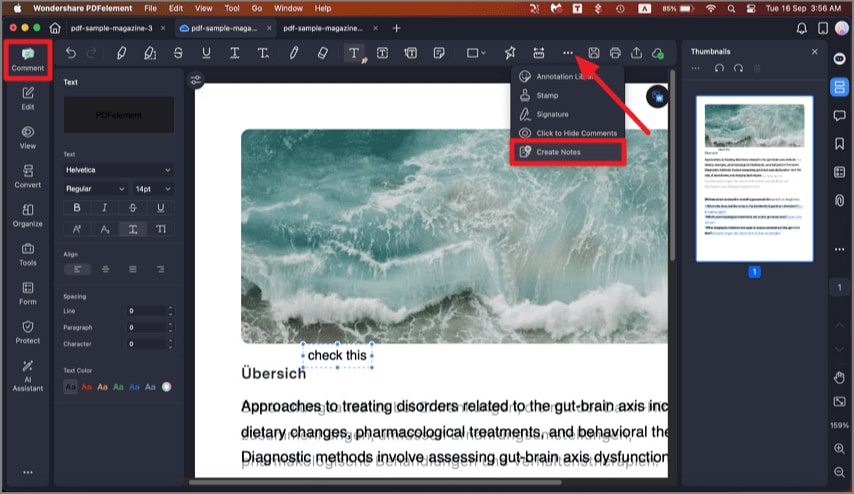Pick the green text color swatch
Viewport: 854px width, 494px height.
118,387
